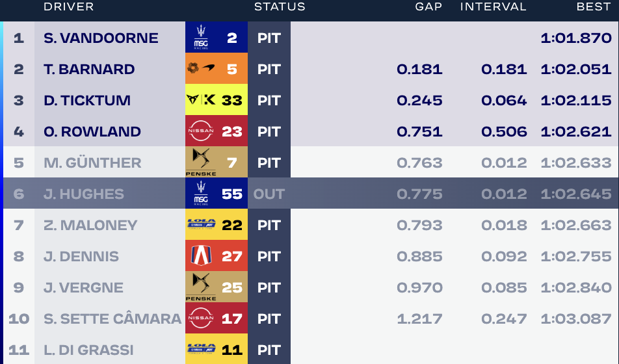This screenshot has height=364, width=619.
Task: Click DS Penske logo beside Günther
Action: (x=201, y=162)
